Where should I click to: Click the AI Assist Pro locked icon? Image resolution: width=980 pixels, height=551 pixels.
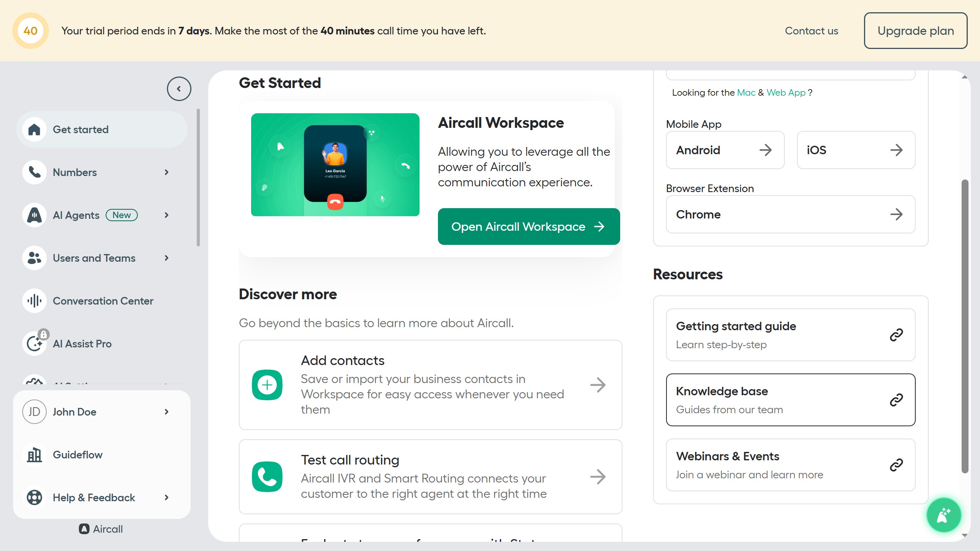tap(34, 344)
